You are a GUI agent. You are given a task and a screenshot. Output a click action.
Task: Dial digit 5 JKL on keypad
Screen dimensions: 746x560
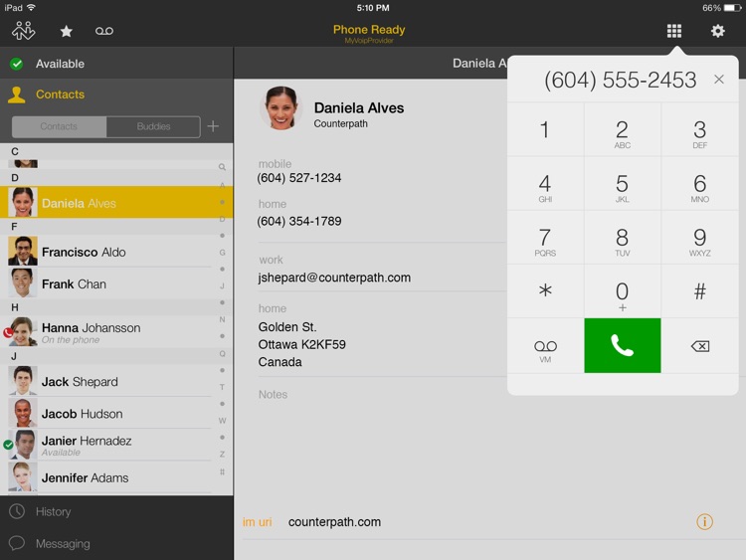(623, 183)
